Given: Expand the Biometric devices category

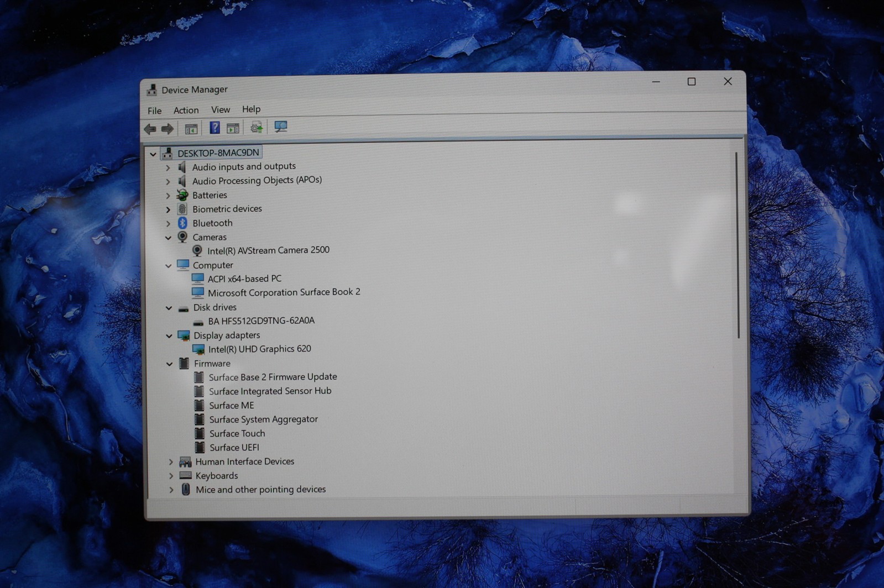Looking at the screenshot, I should 168,210.
